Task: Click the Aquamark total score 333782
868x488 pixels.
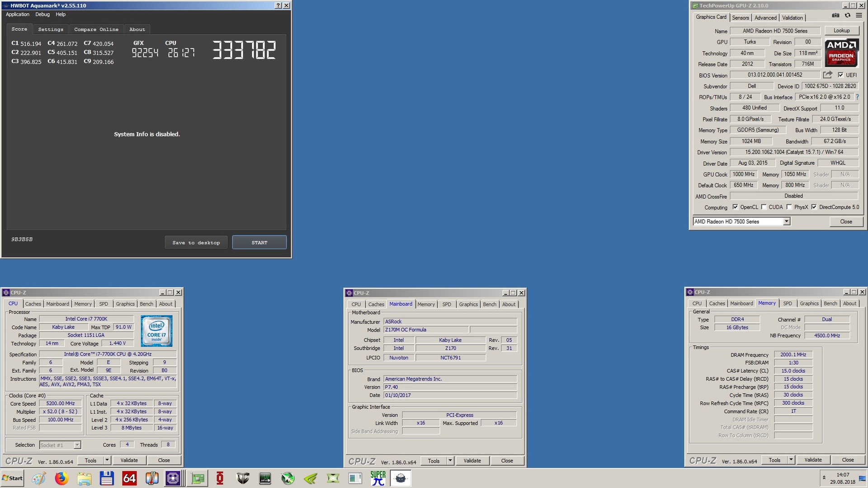Action: 244,50
